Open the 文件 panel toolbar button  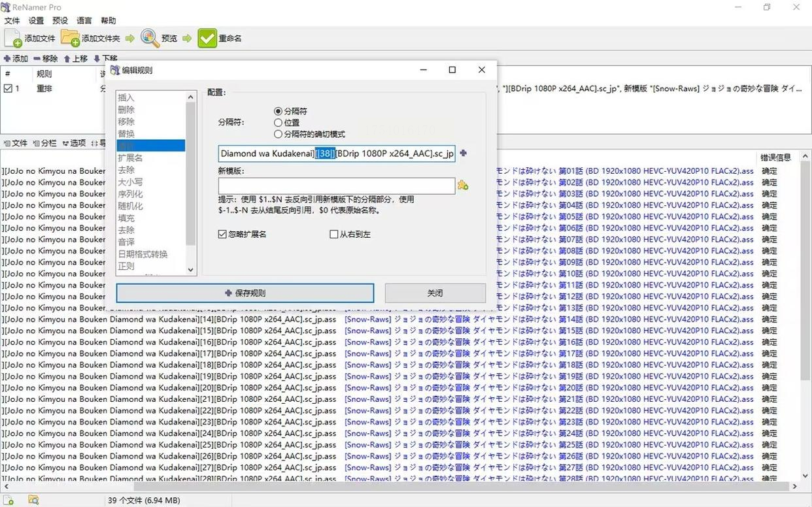tap(16, 143)
